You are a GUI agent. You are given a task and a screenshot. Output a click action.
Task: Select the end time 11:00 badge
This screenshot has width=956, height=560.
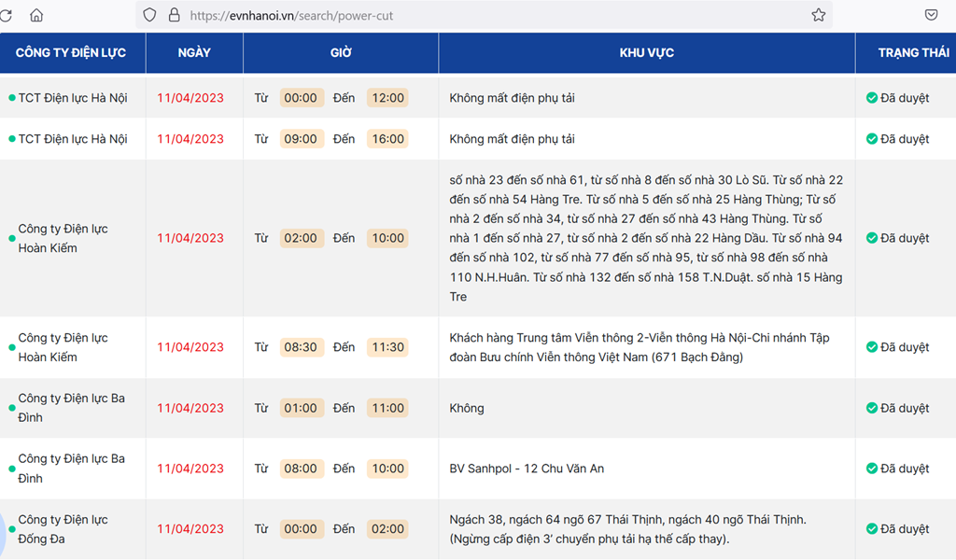tap(387, 408)
